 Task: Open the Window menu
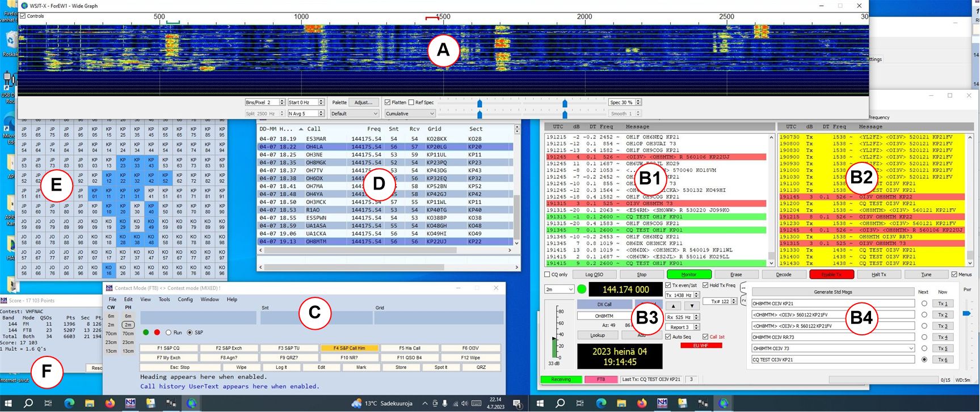(209, 300)
